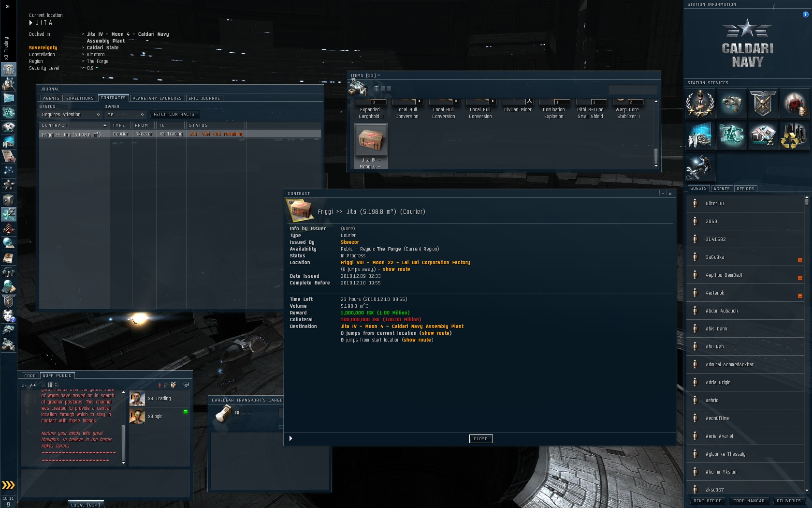Open Science & Industry lab station service
This screenshot has height=508, width=812.
(x=700, y=135)
